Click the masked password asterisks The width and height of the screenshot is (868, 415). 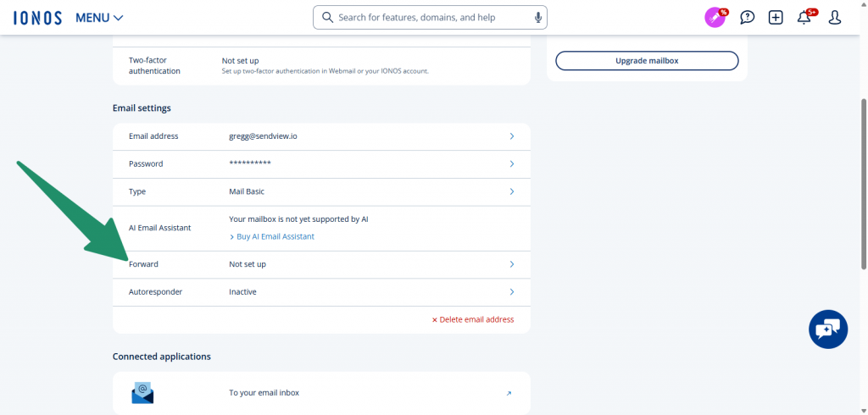(250, 164)
